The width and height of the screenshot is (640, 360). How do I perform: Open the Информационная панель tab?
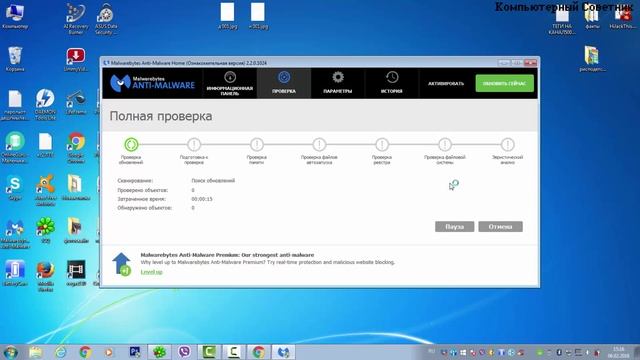[x=229, y=83]
